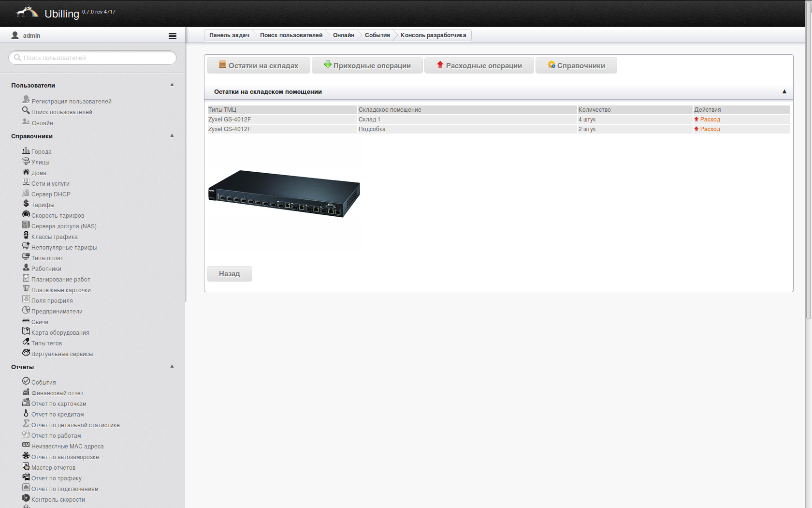812x508 pixels.
Task: Click the house icon for Дома
Action: tap(26, 172)
